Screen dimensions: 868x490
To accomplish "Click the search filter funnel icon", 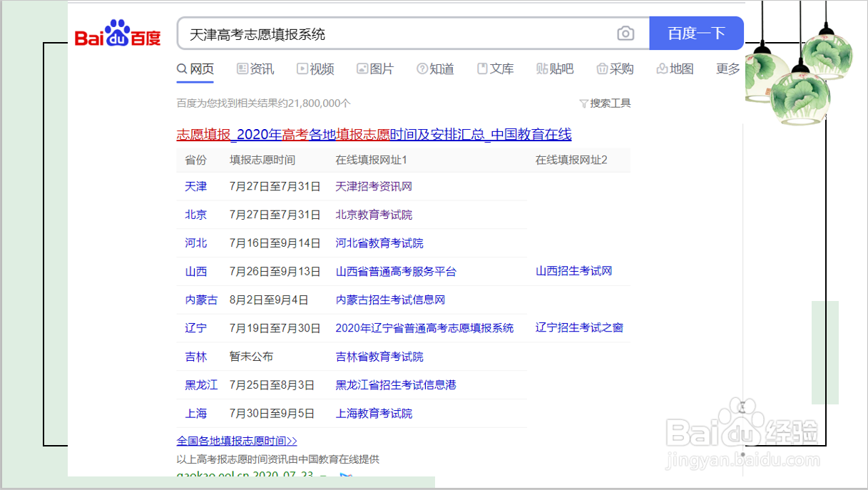I will click(x=583, y=103).
